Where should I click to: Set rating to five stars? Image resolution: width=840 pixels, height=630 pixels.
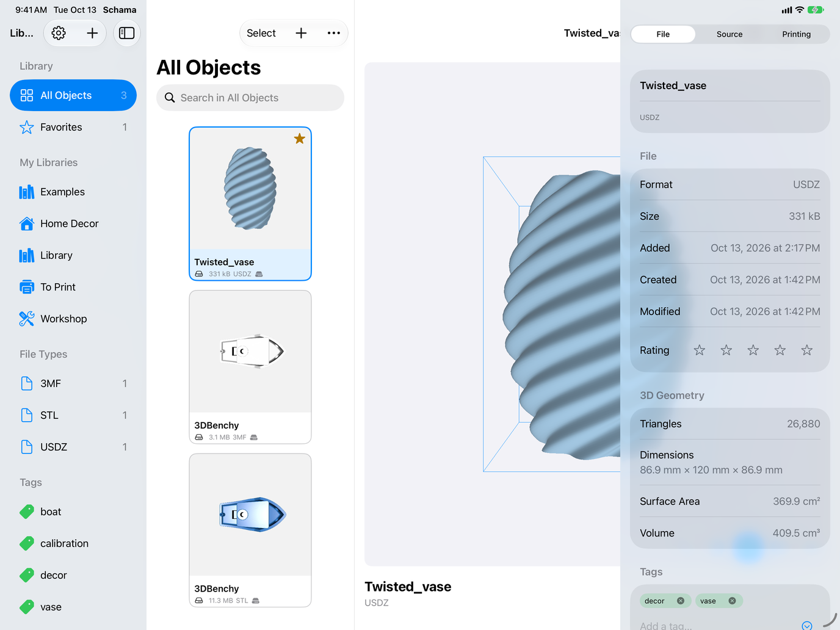pyautogui.click(x=807, y=350)
